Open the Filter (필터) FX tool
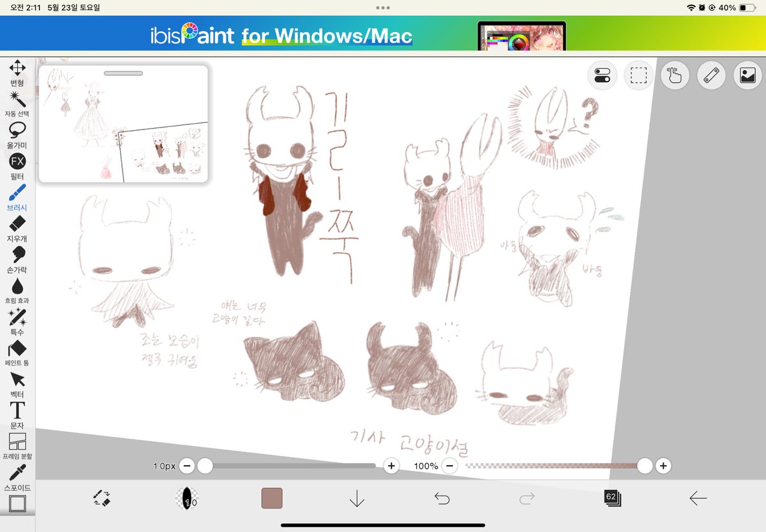Viewport: 766px width, 532px height. (x=17, y=166)
